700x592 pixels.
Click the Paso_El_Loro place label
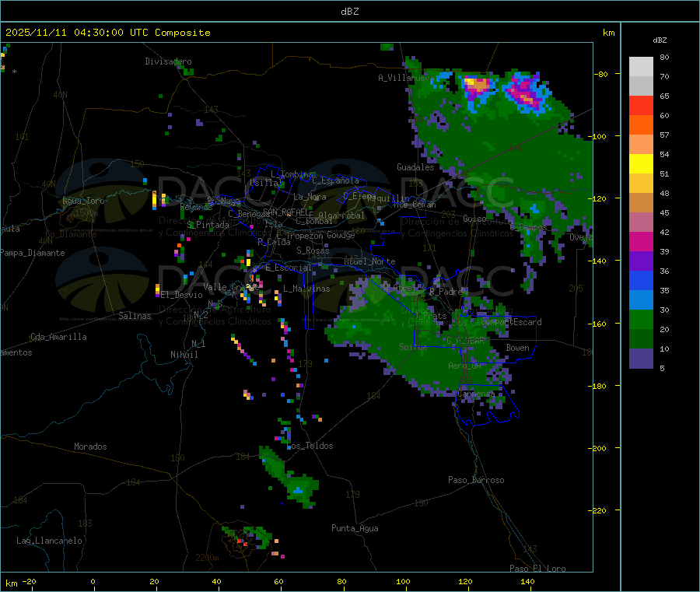coord(537,569)
